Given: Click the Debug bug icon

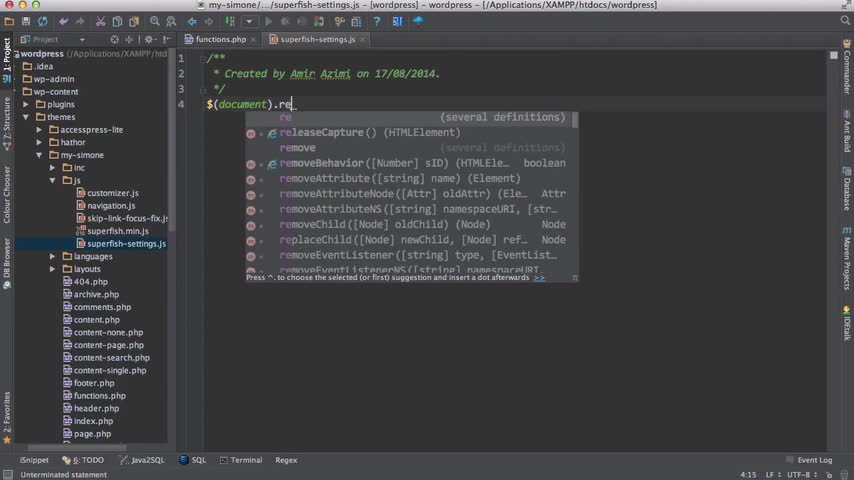Looking at the screenshot, I should click(x=284, y=21).
